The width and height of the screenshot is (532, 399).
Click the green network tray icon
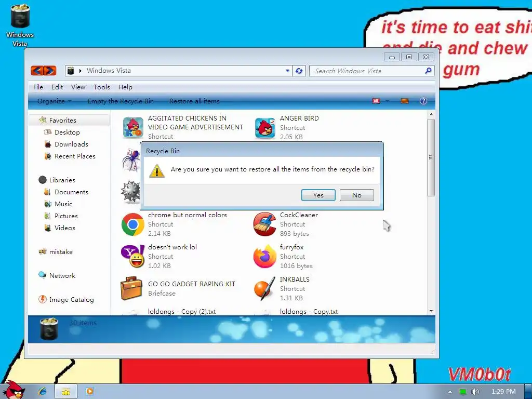pos(463,392)
